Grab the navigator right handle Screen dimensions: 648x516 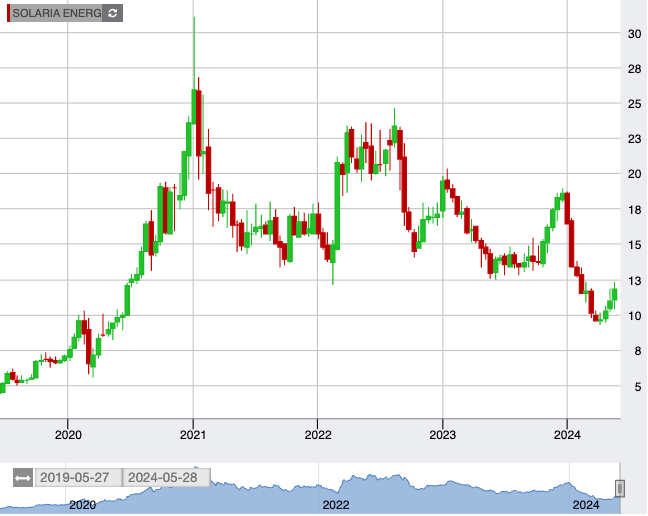619,488
